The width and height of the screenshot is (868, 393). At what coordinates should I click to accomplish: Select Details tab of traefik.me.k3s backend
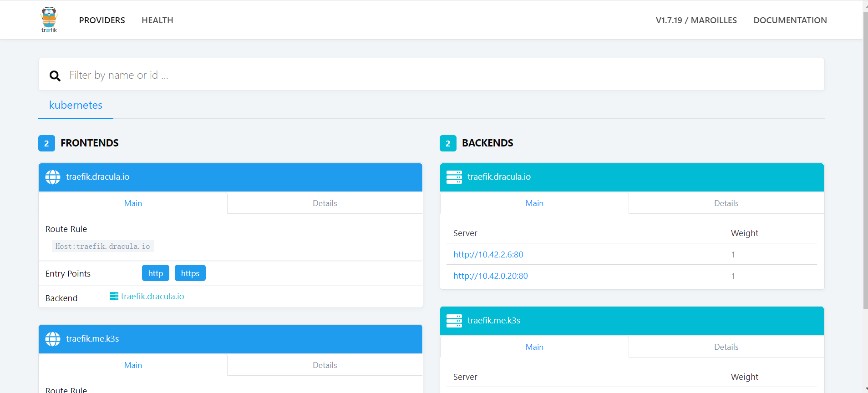[x=726, y=347]
